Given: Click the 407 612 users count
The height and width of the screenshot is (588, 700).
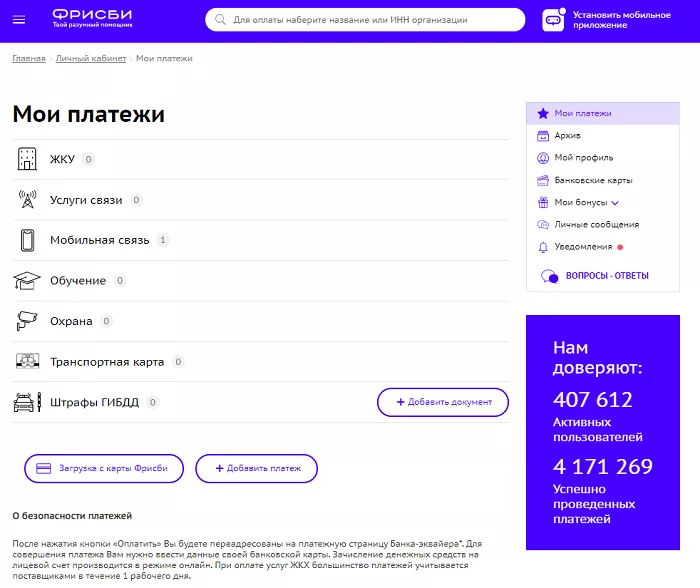Looking at the screenshot, I should 593,400.
